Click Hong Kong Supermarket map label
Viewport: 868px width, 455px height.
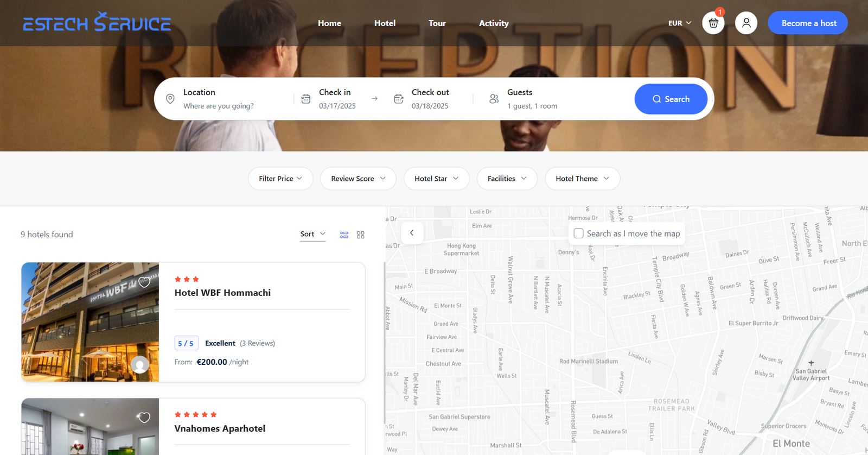(x=461, y=249)
